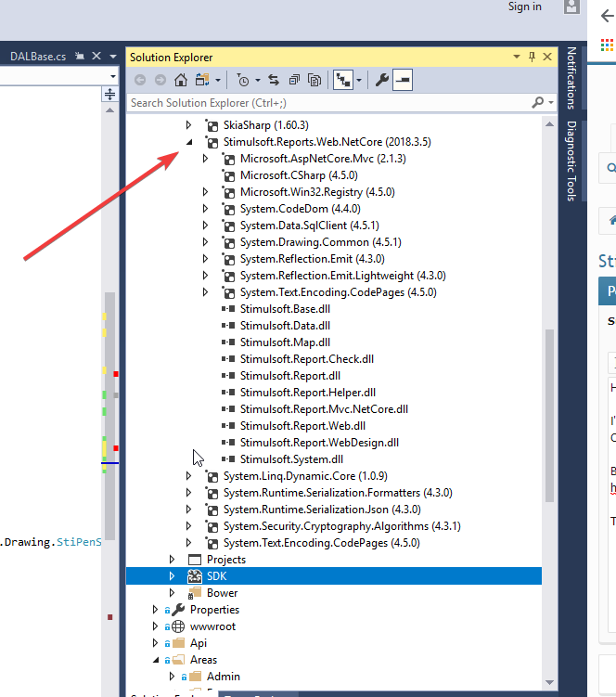Screen dimensions: 616x697
Task: Click the Pending Changes Filter clock icon
Action: [242, 81]
